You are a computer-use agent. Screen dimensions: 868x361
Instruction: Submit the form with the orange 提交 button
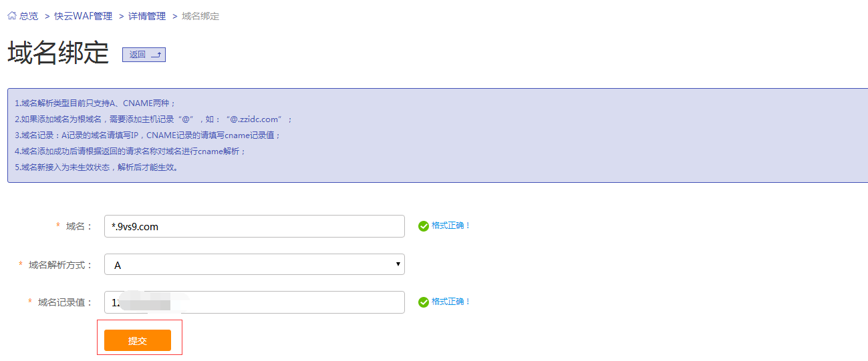[138, 340]
